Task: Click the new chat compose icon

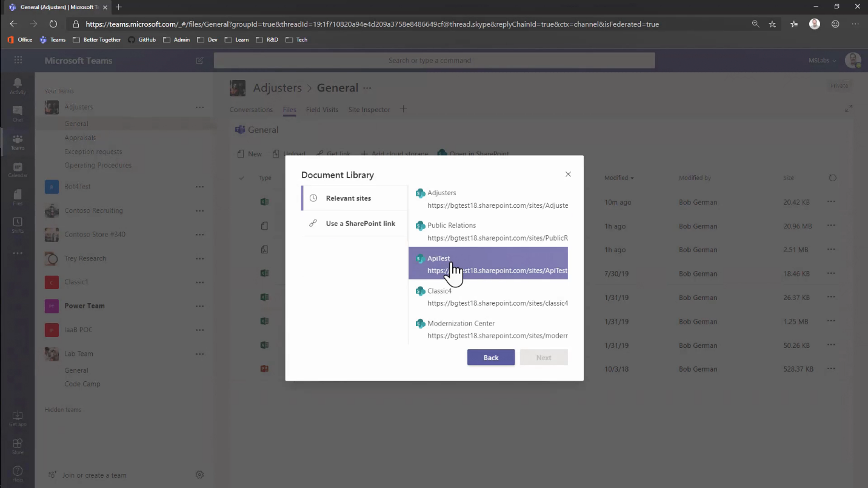Action: click(x=200, y=61)
